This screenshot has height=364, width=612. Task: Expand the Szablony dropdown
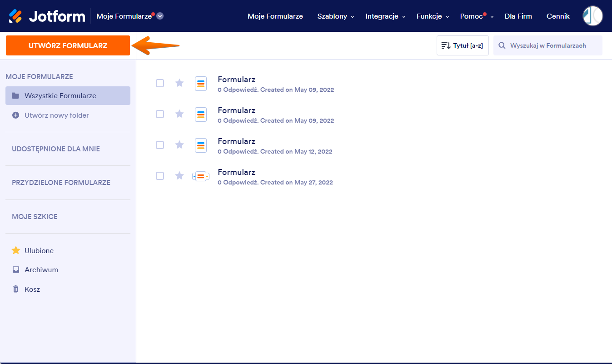[332, 16]
